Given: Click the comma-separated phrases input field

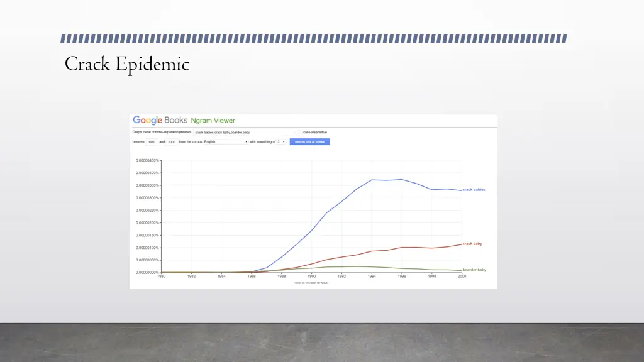Looking at the screenshot, I should coord(245,133).
